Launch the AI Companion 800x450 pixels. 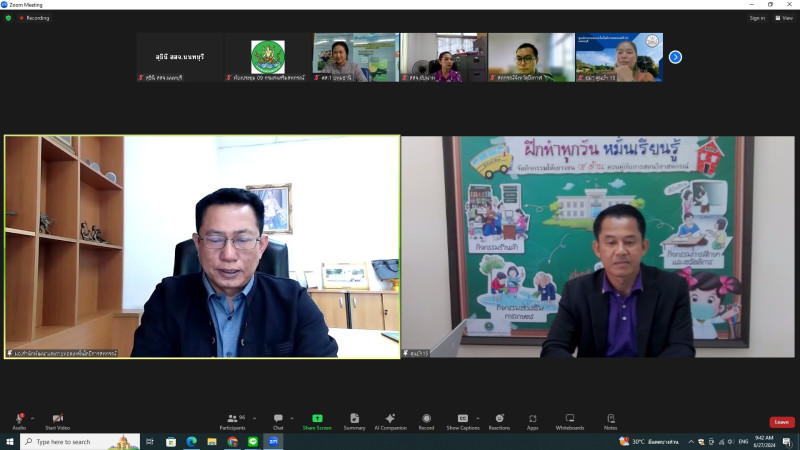[x=390, y=419]
